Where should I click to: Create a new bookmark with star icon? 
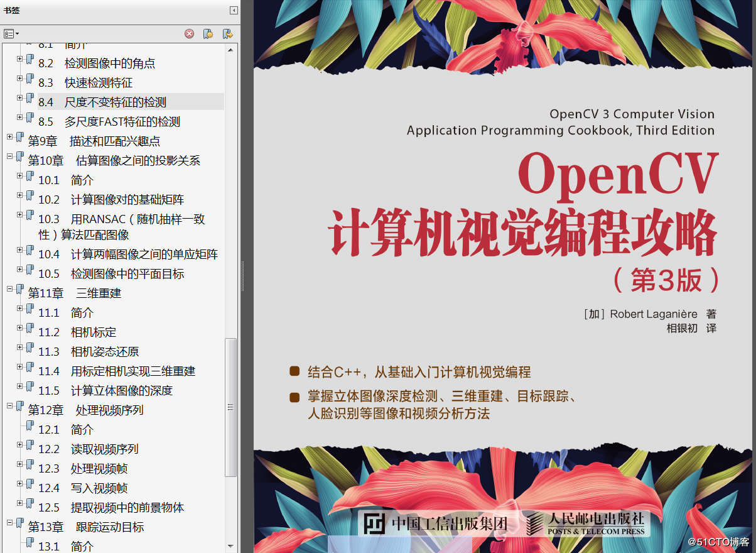208,34
